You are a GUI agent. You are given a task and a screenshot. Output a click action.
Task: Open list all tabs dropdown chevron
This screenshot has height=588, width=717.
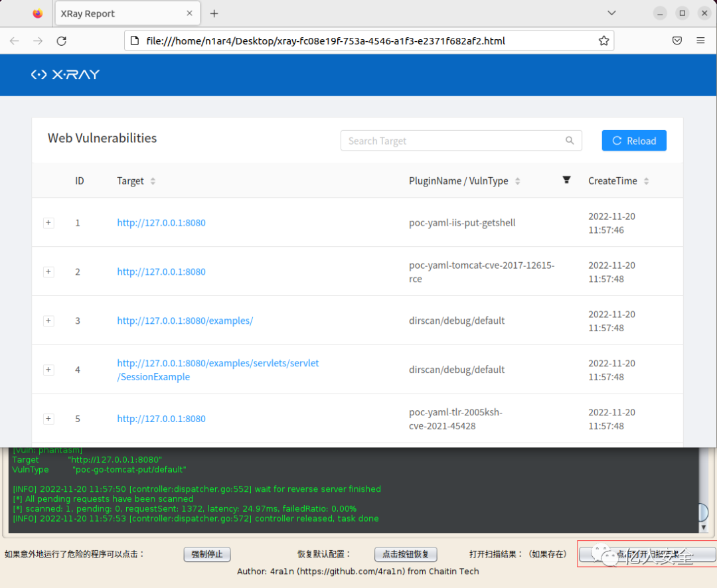coord(611,13)
